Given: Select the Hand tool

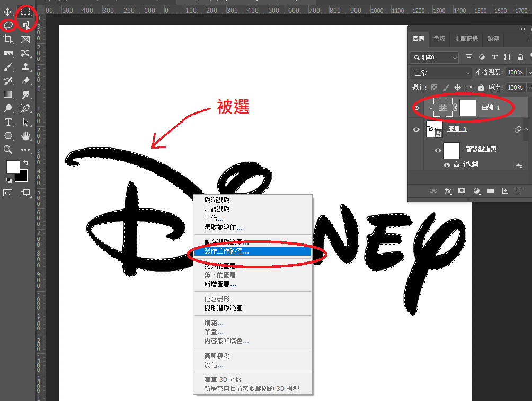Looking at the screenshot, I should click(x=25, y=136).
